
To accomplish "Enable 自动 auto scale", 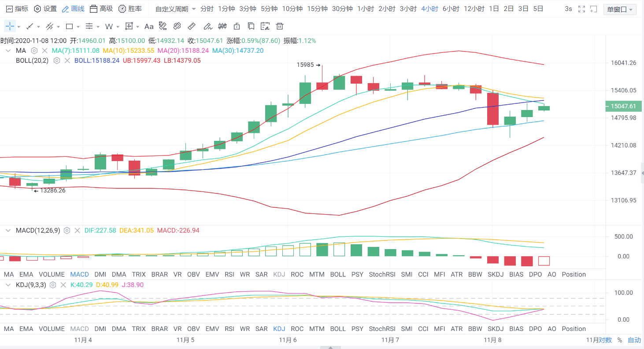I will click(634, 340).
